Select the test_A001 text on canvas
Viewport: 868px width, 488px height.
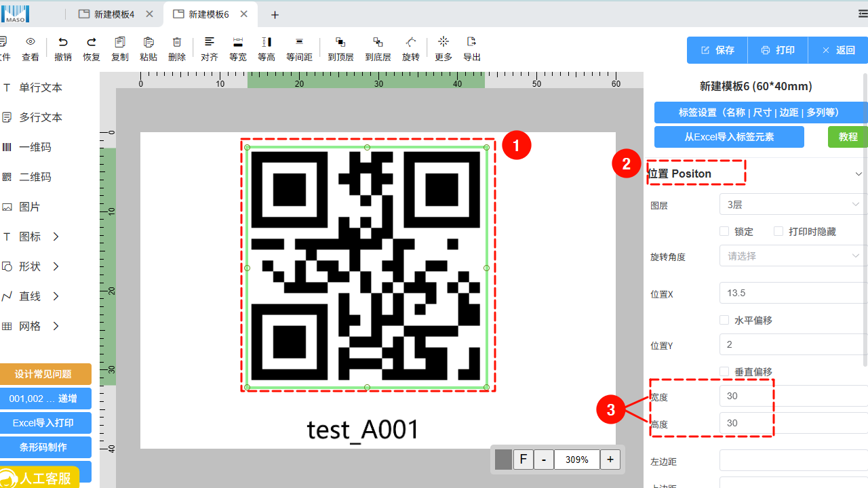pos(363,430)
